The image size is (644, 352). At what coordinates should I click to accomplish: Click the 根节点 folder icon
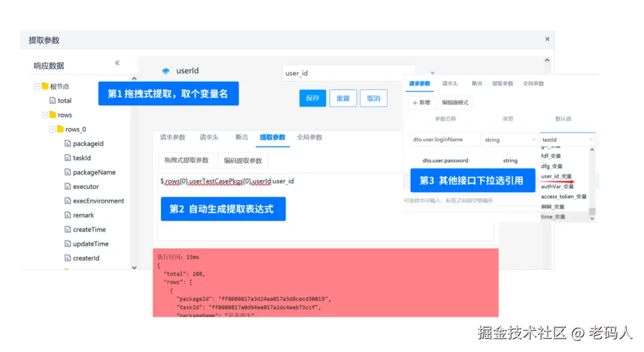(x=45, y=85)
